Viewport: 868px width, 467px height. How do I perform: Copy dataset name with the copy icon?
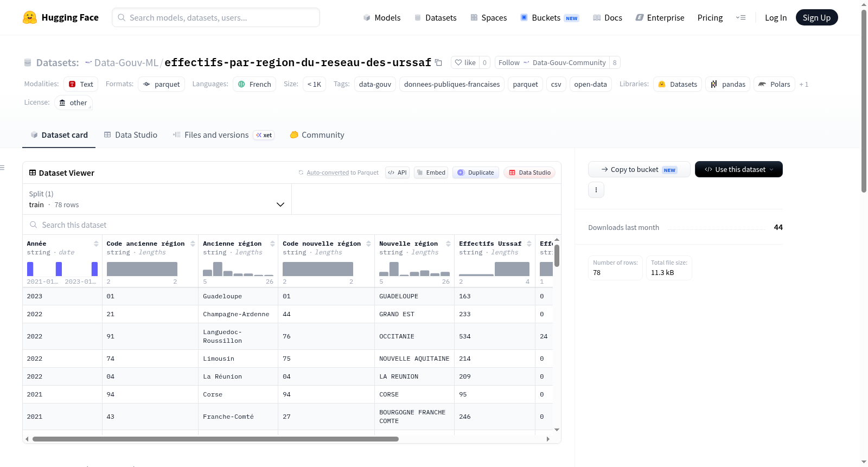tap(438, 62)
